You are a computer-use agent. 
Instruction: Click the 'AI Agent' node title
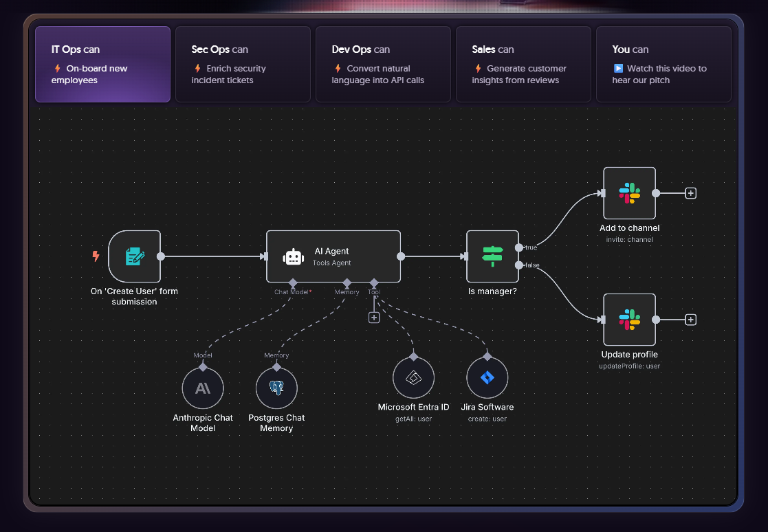point(331,251)
